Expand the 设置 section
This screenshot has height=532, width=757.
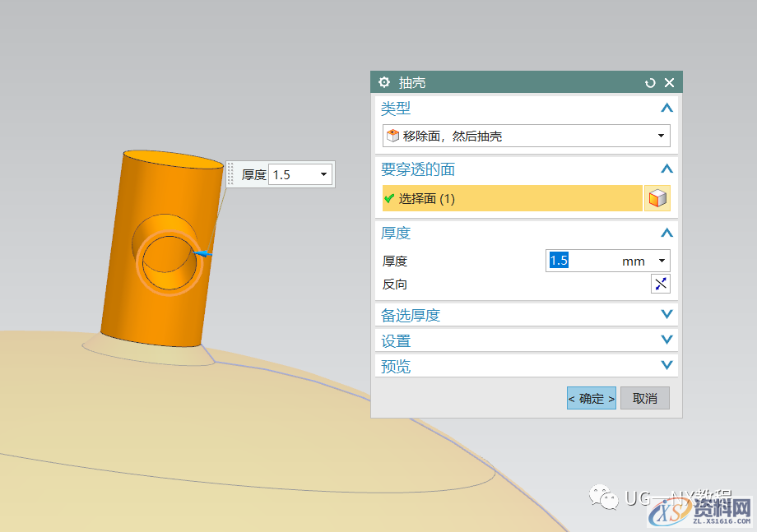pos(666,340)
